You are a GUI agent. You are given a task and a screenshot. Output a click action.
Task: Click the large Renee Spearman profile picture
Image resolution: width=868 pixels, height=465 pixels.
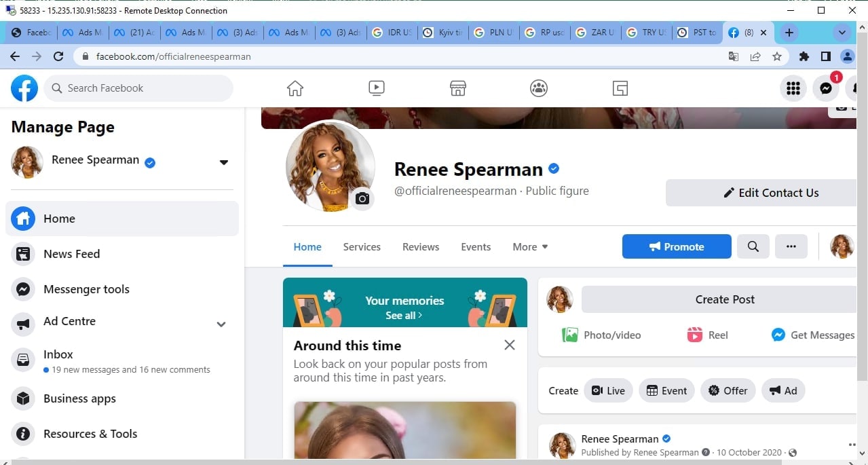pyautogui.click(x=331, y=166)
